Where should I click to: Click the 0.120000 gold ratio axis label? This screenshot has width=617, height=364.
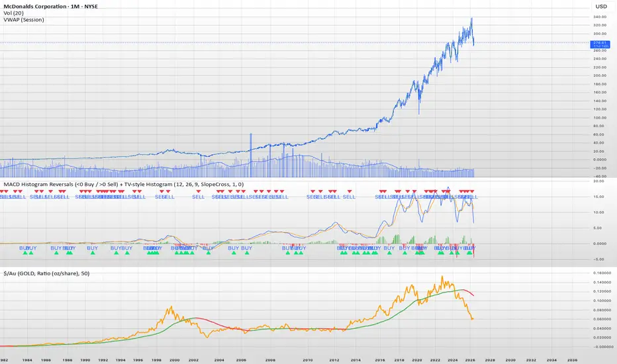(x=603, y=292)
